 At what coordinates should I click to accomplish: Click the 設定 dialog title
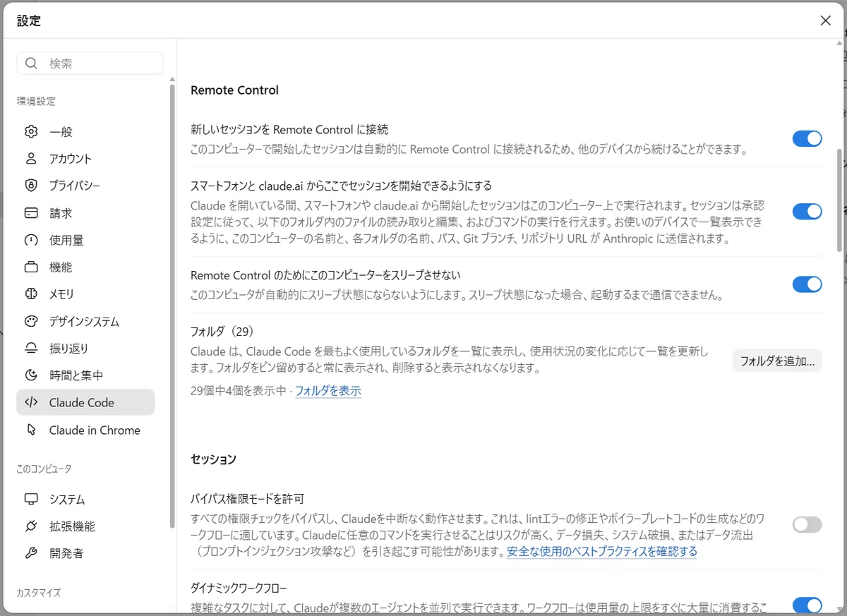[x=29, y=21]
